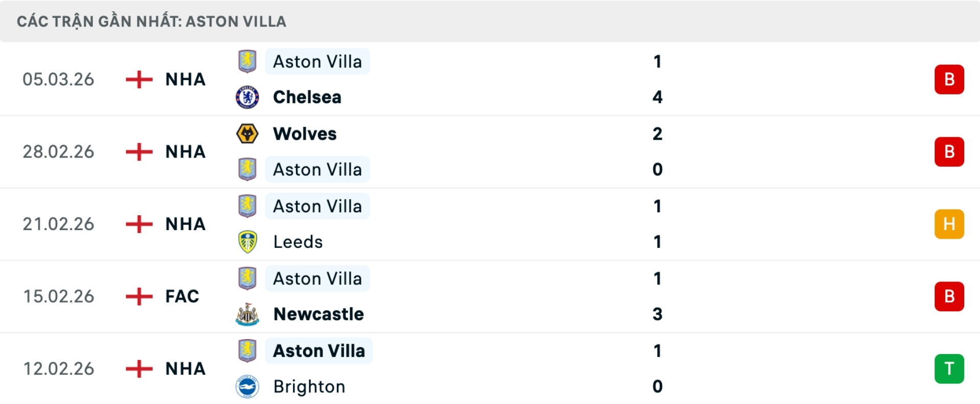Expand the Wolves vs Aston Villa match row
Screen dimensions: 980x404
pos(490,151)
